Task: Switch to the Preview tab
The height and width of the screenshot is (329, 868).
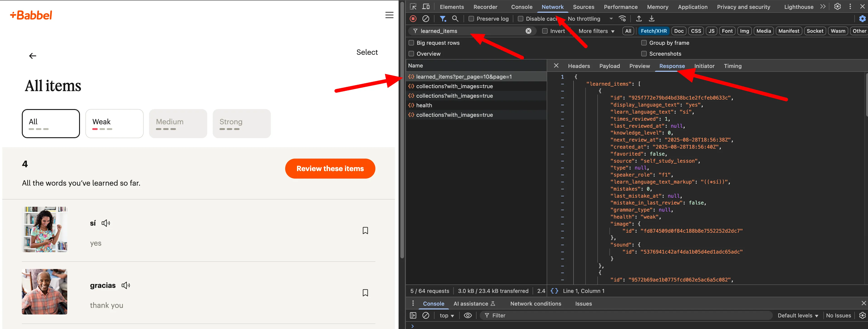Action: [x=639, y=66]
